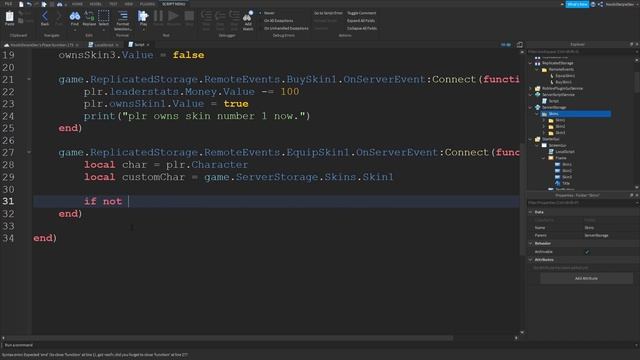Screen dimensions: 640x360
Task: Click the Replace tool icon
Action: (x=89, y=16)
